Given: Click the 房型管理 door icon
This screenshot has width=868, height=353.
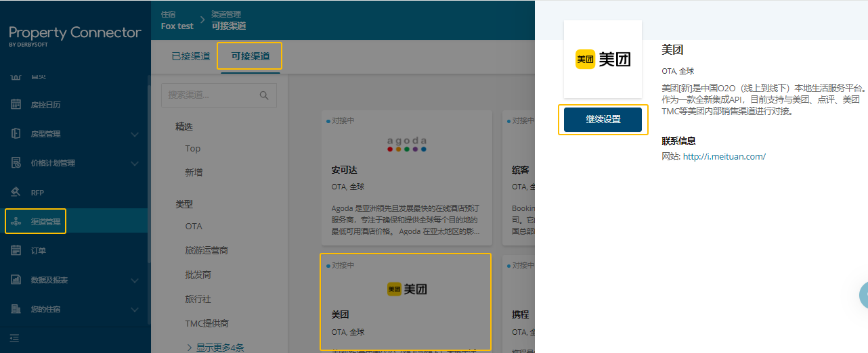Looking at the screenshot, I should (16, 134).
